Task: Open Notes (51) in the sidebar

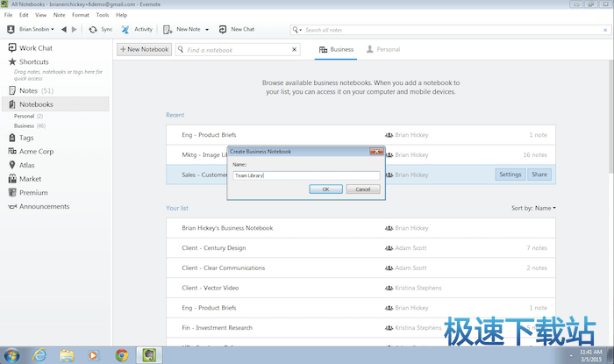Action: [x=31, y=91]
